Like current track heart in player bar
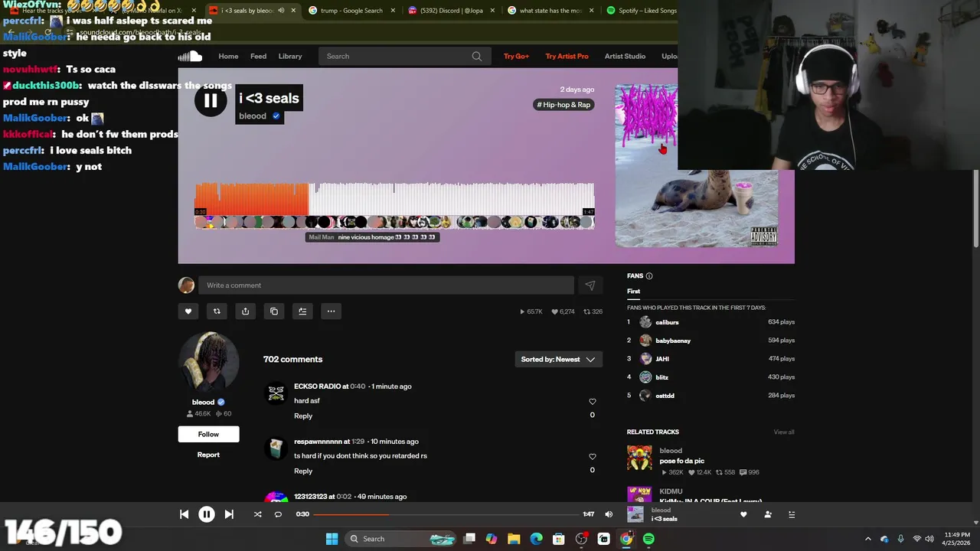The width and height of the screenshot is (980, 551). coord(743,514)
